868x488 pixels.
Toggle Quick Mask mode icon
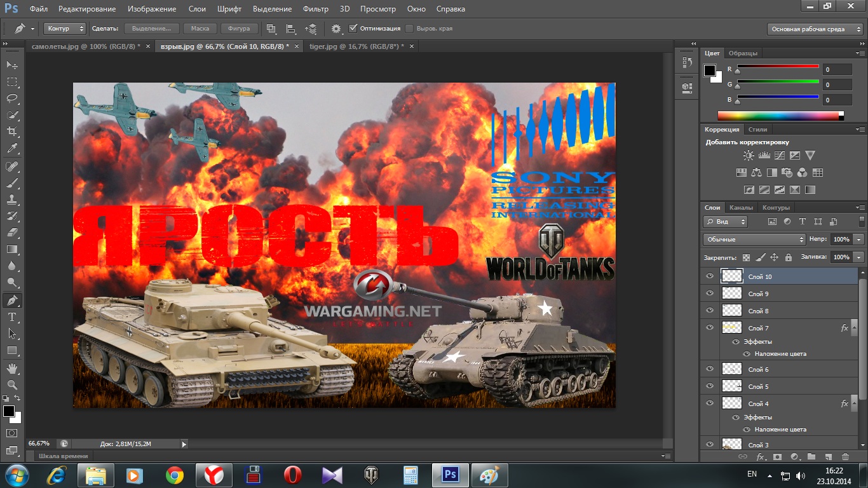click(11, 433)
